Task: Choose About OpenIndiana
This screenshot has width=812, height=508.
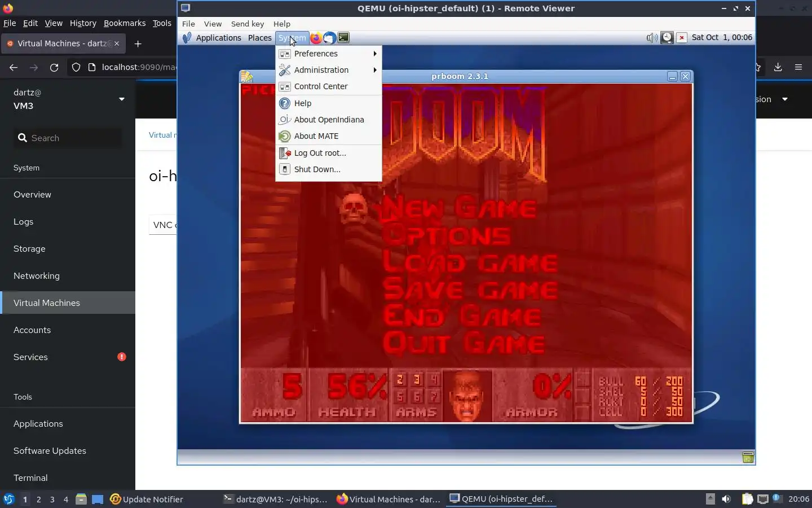Action: (x=329, y=120)
